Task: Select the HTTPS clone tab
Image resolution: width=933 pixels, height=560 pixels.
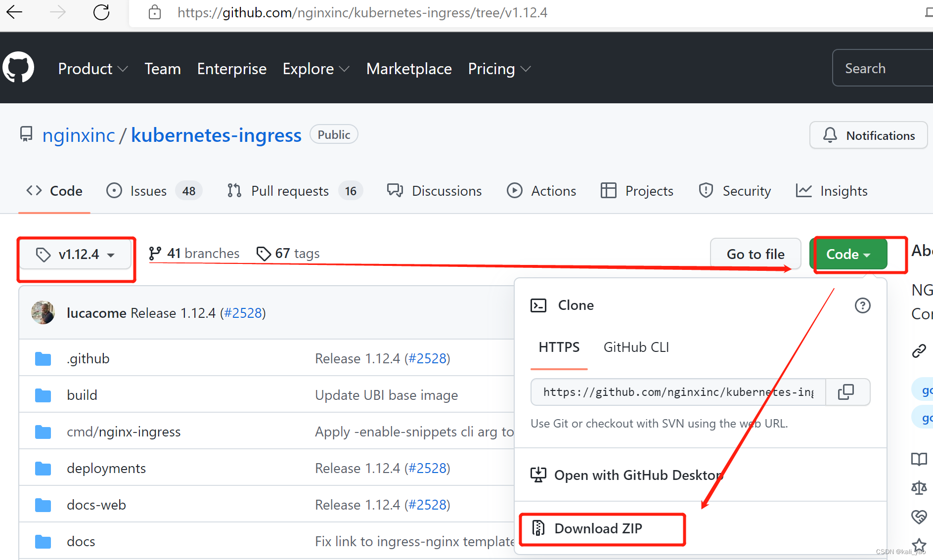Action: click(x=559, y=347)
